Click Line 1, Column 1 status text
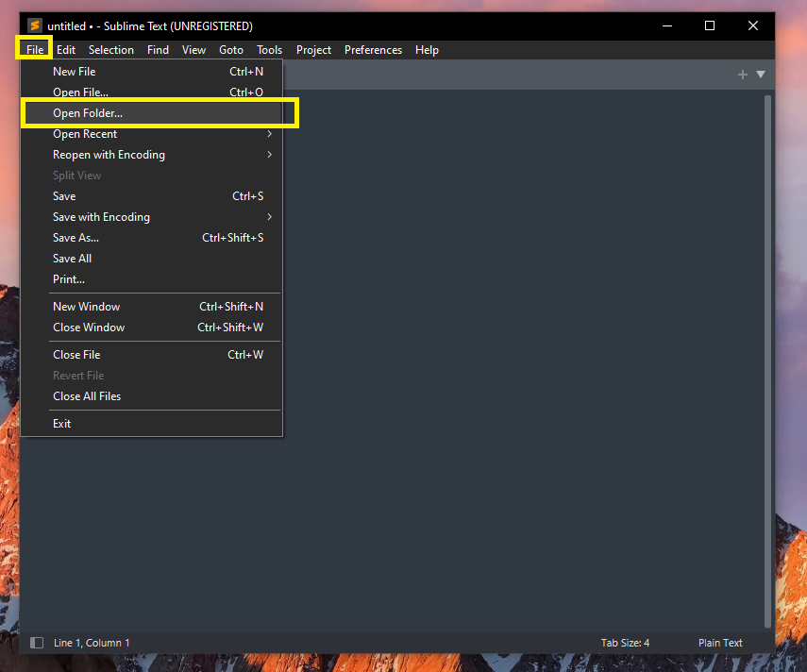This screenshot has width=807, height=672. tap(92, 643)
